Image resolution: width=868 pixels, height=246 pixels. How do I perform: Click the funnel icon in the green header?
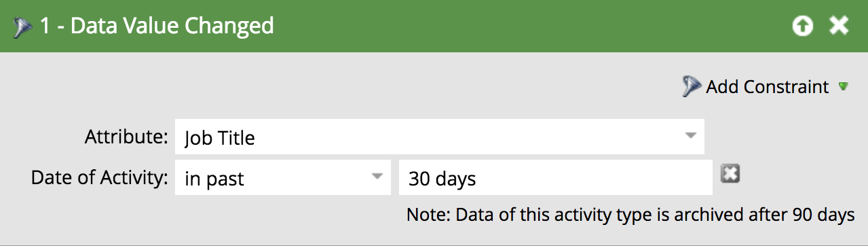(22, 27)
